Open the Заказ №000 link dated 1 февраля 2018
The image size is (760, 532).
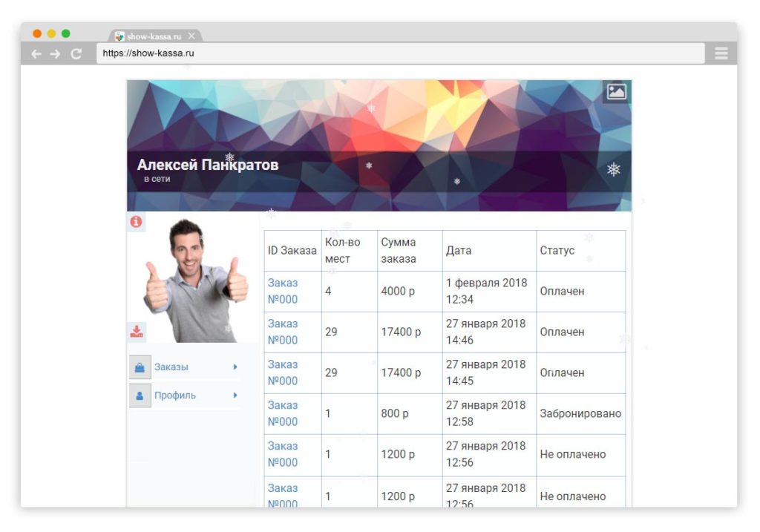(x=283, y=291)
